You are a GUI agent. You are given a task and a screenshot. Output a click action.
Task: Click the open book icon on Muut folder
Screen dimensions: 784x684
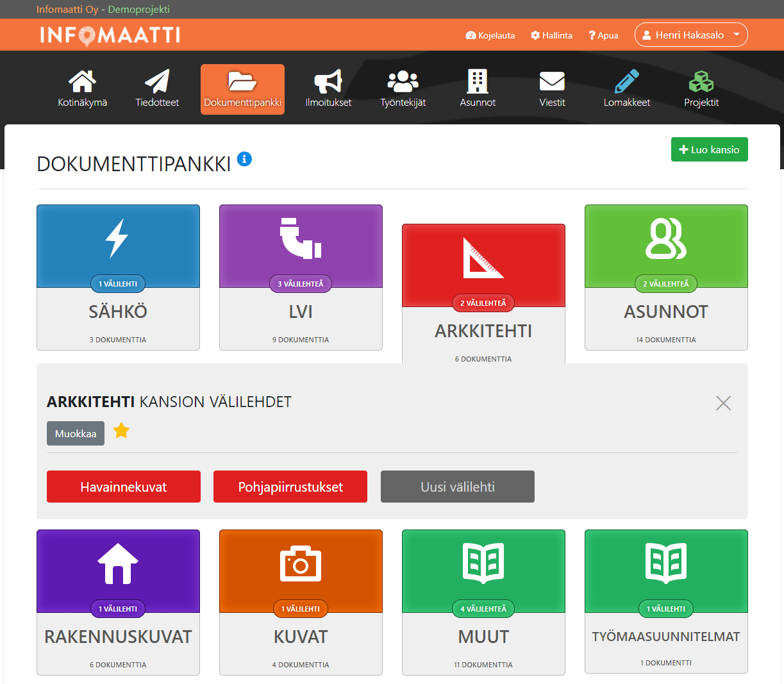point(483,563)
